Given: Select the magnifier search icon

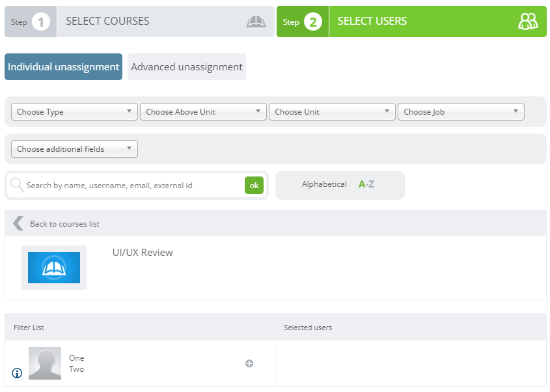Looking at the screenshot, I should (x=17, y=185).
